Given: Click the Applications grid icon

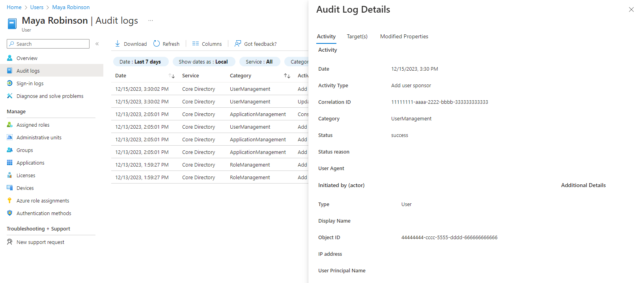Looking at the screenshot, I should coord(10,163).
